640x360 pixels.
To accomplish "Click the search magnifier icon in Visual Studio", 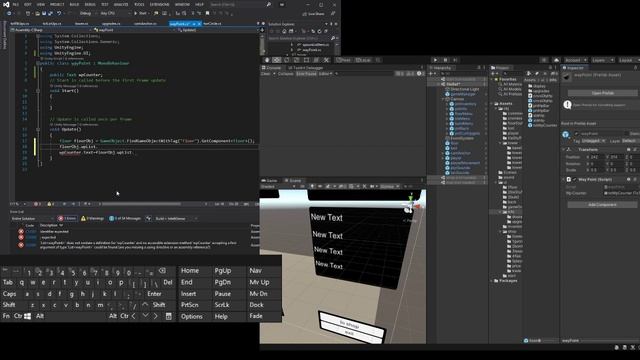I will pos(269,4).
